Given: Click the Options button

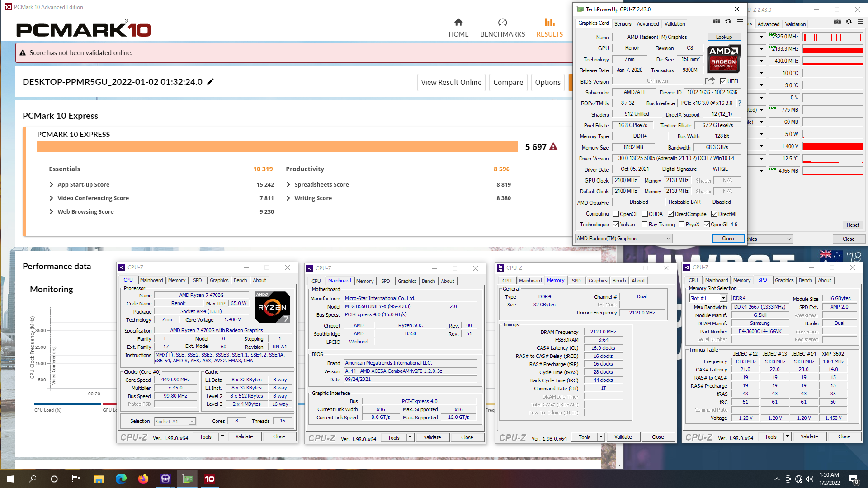Looking at the screenshot, I should pos(547,82).
